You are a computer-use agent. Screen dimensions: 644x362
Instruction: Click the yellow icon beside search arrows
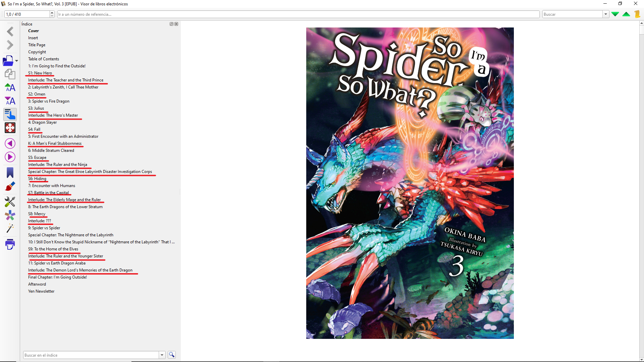click(637, 14)
